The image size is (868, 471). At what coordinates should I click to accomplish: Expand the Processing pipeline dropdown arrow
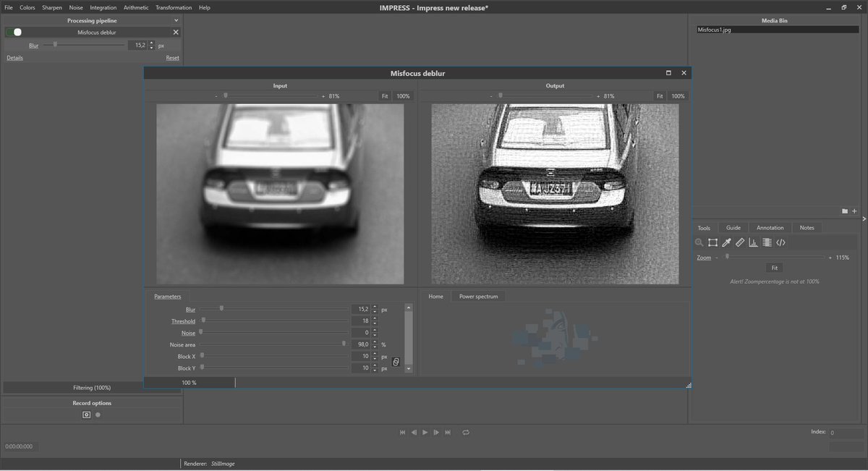click(176, 21)
